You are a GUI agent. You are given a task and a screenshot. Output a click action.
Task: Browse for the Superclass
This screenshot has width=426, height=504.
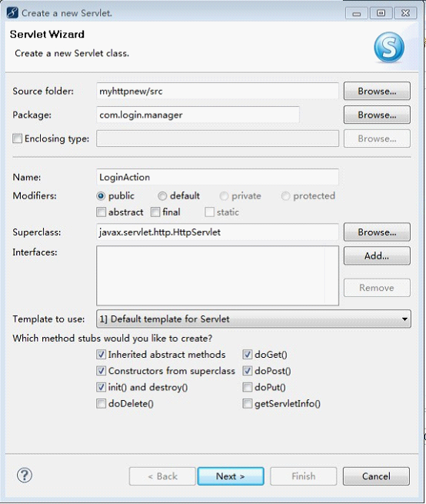[377, 232]
